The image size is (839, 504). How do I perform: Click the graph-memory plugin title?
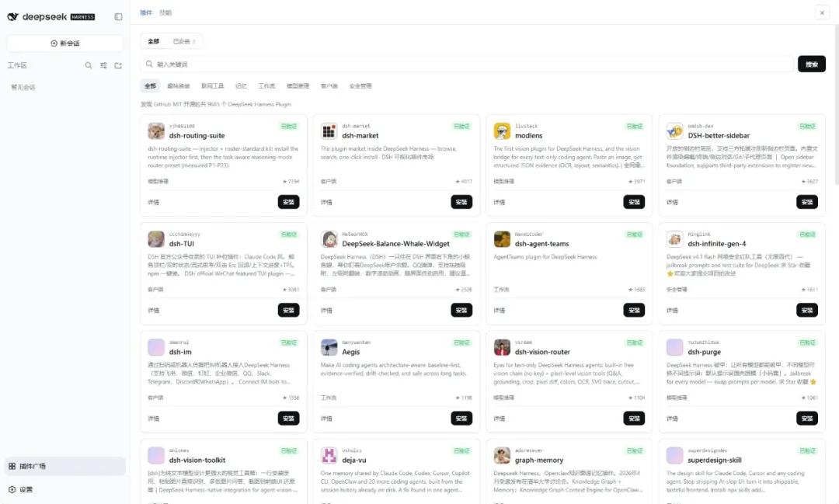539,461
